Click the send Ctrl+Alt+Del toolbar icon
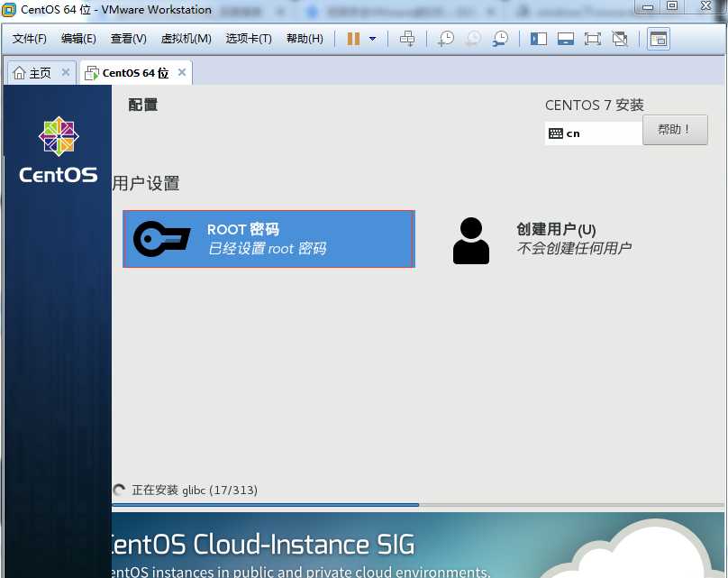The image size is (728, 578). pyautogui.click(x=407, y=39)
